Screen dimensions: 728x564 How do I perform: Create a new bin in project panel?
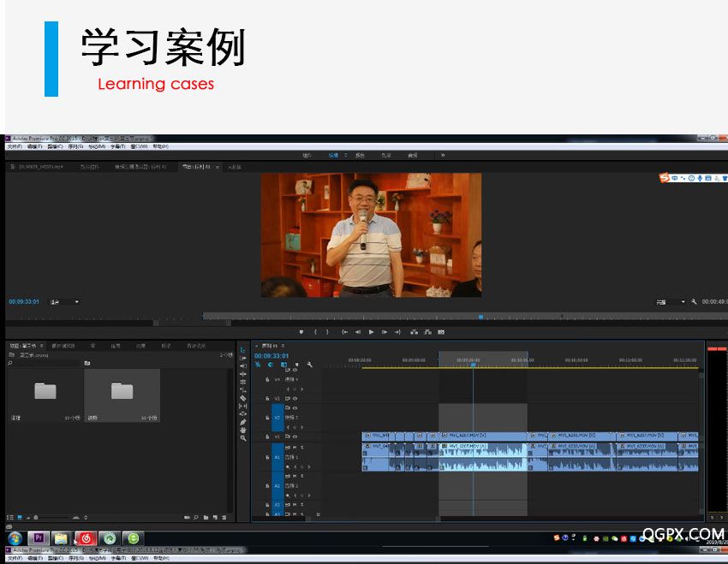(x=206, y=517)
